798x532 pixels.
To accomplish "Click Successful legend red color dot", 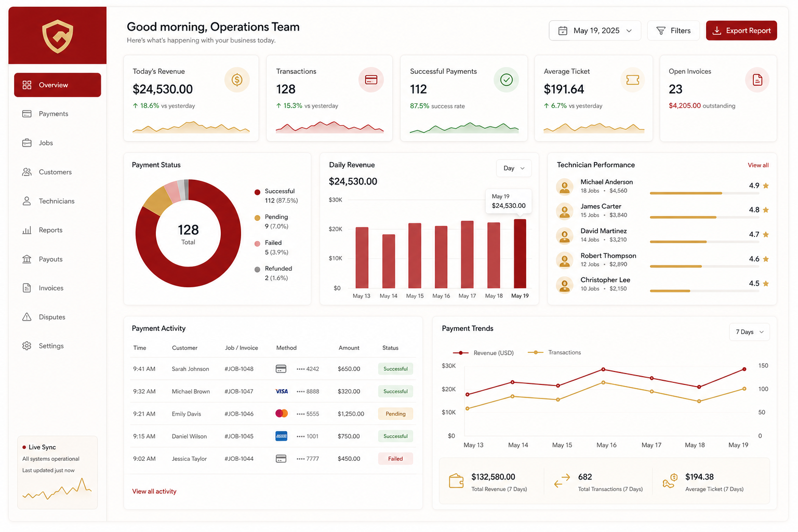I will (257, 192).
